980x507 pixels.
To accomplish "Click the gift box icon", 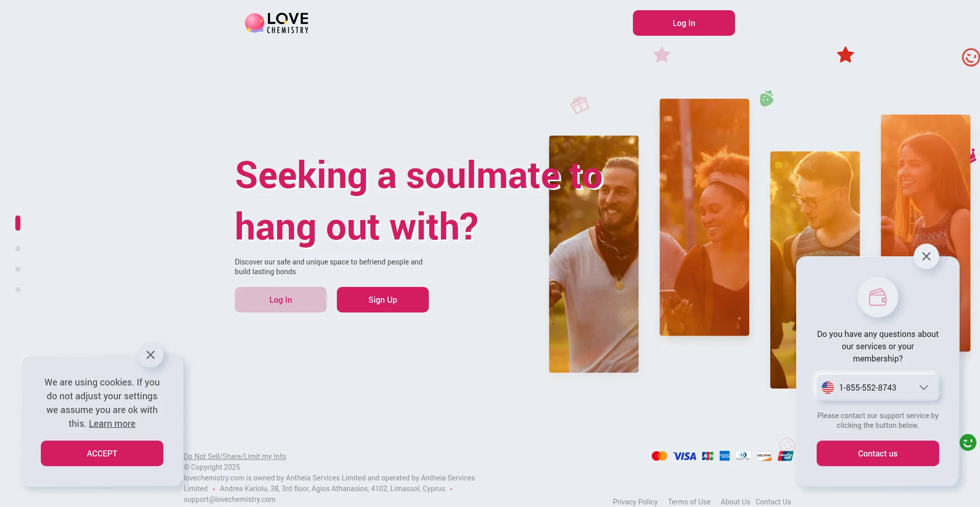I will (x=580, y=105).
